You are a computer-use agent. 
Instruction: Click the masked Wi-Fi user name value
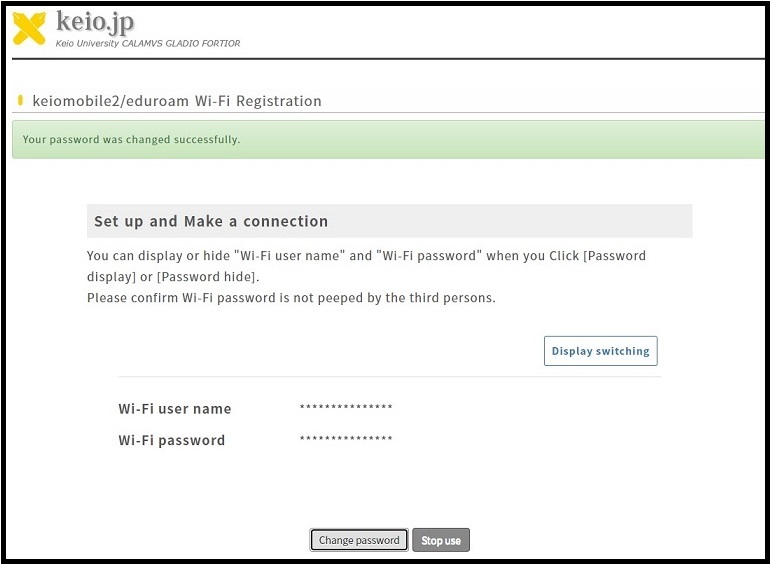point(346,408)
